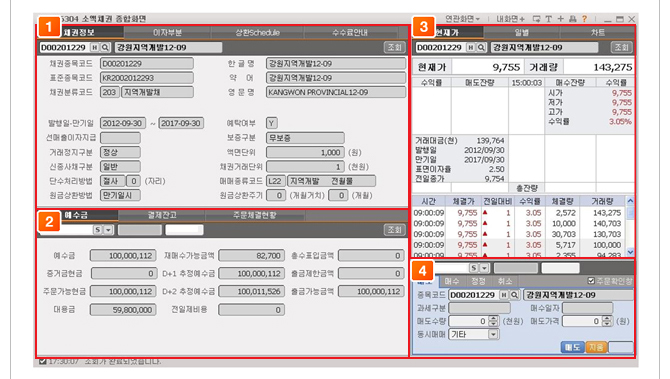Click the 종목코드 D00201229 input field
This screenshot has width=670, height=379.
pyautogui.click(x=474, y=295)
